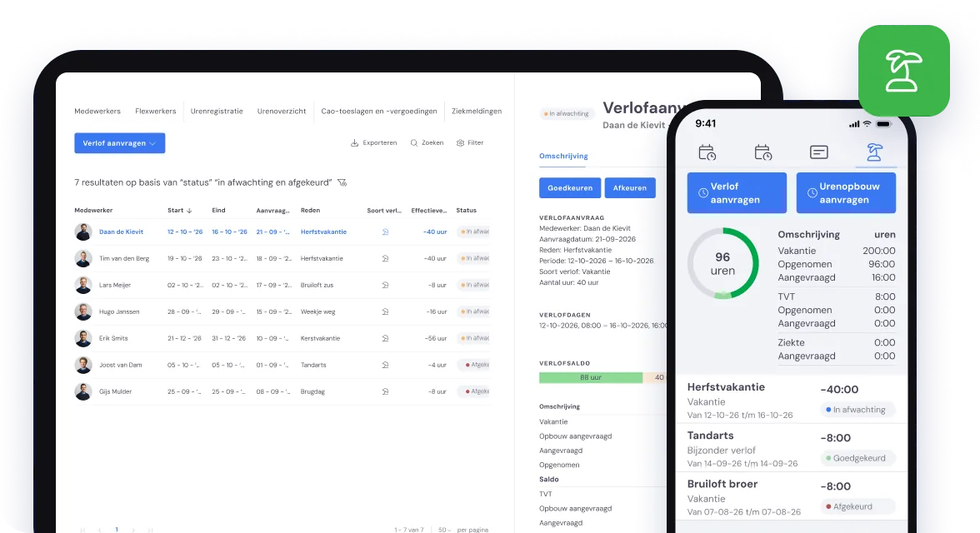
Task: Open the Daan de Kievit name link
Action: [x=122, y=232]
